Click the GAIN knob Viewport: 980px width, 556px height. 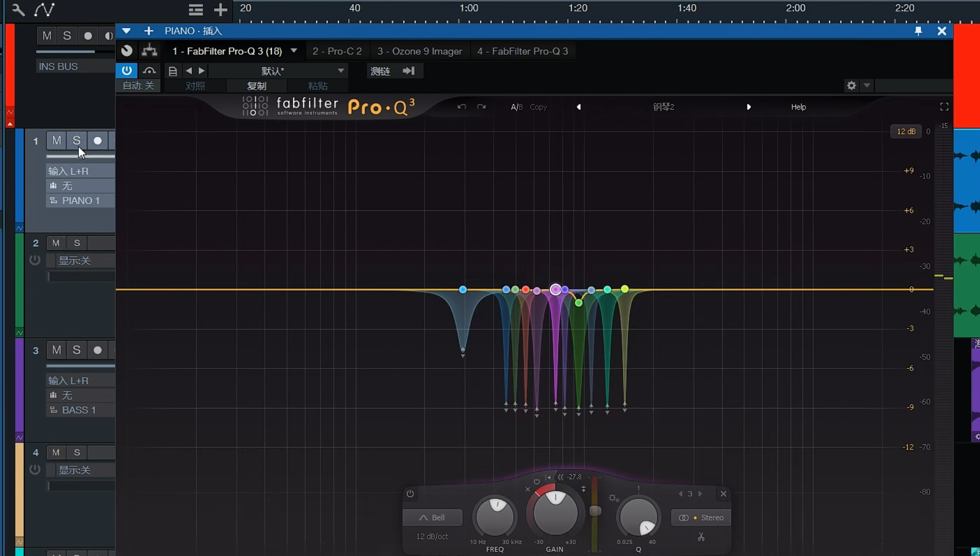point(555,514)
